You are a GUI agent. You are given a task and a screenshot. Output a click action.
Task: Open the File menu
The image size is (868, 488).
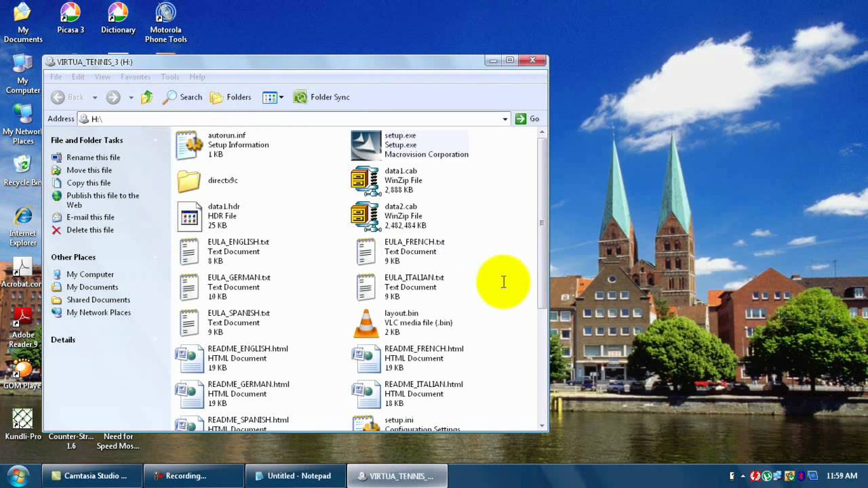[56, 77]
